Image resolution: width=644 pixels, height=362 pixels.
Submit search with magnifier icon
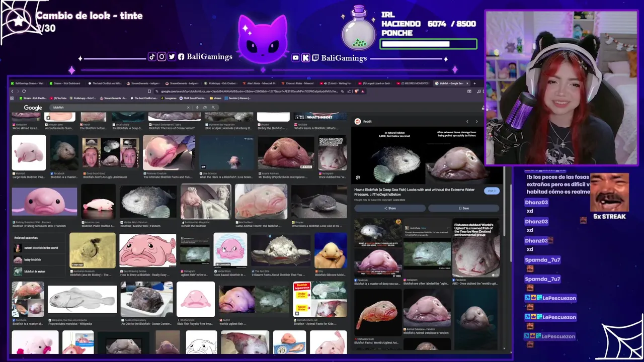(x=213, y=107)
